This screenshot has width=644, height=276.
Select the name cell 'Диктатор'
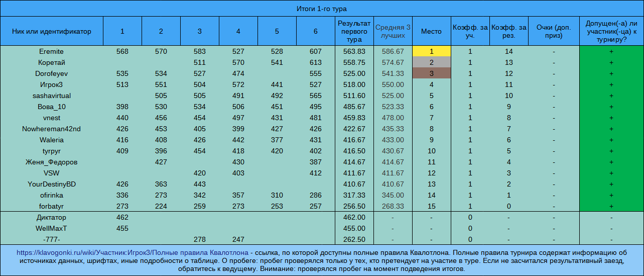click(x=52, y=218)
